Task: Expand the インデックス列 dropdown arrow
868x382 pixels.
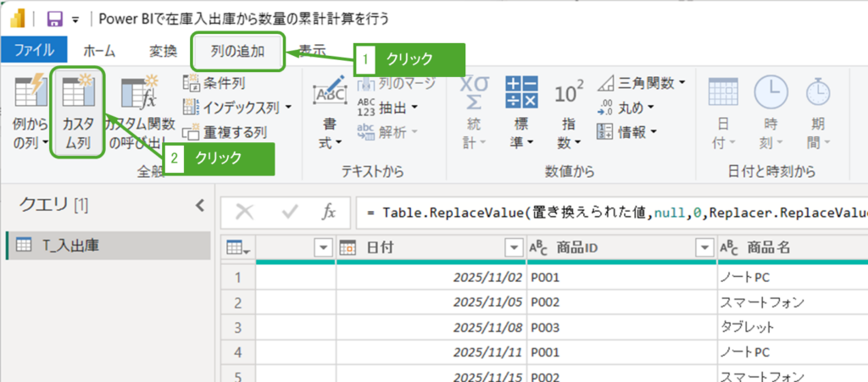Action: pos(288,108)
